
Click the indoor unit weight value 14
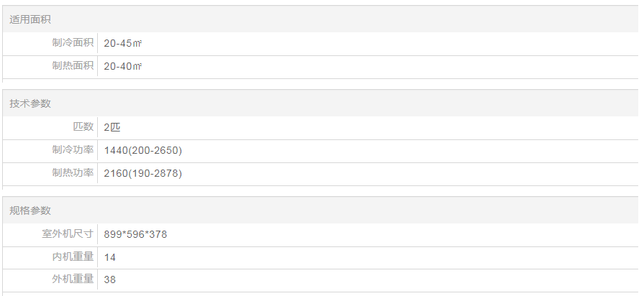pyautogui.click(x=110, y=258)
